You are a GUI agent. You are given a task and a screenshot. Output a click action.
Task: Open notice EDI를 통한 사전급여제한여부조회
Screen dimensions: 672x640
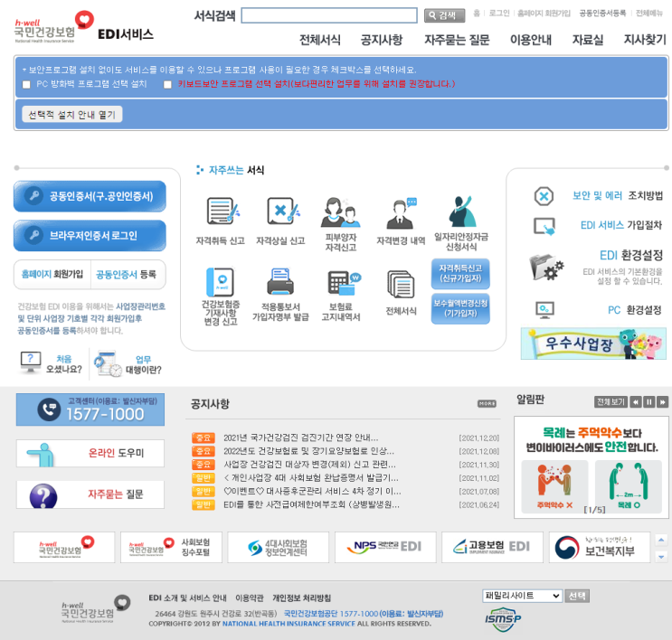tap(311, 504)
